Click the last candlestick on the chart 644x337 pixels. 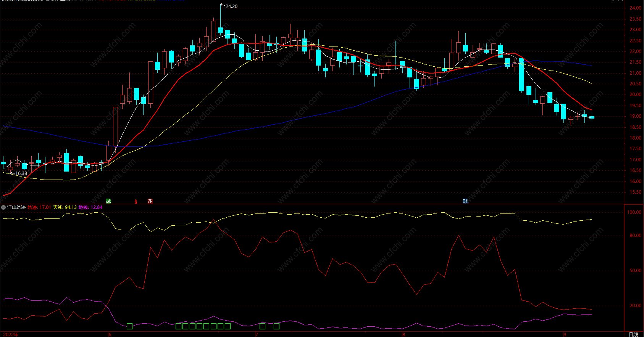[x=592, y=117]
